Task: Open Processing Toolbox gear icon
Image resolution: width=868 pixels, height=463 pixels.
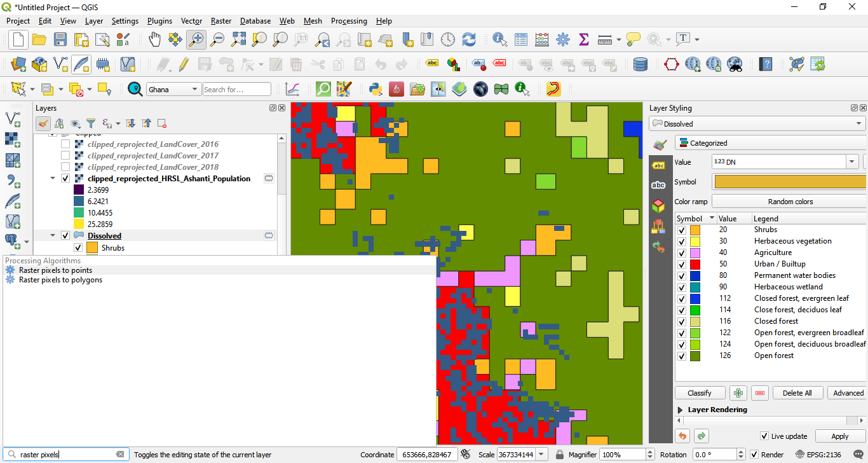Action: (563, 39)
